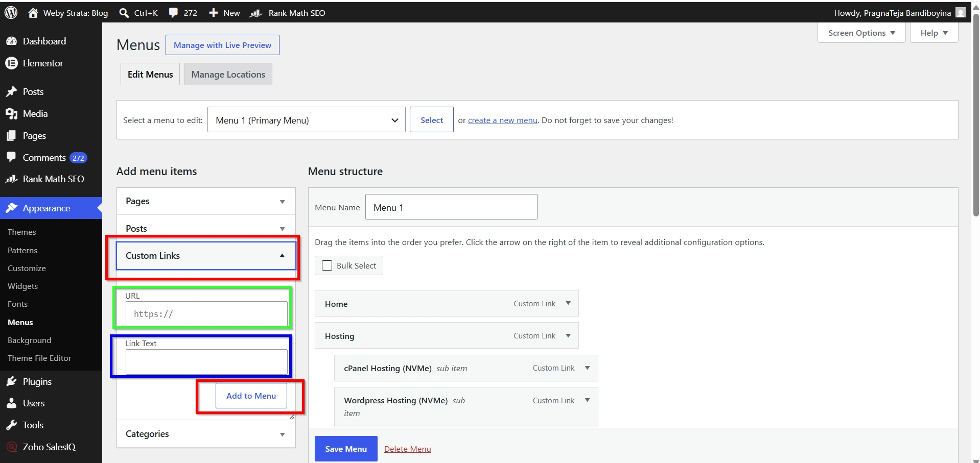
Task: Open the menu selection dropdown
Action: [306, 120]
